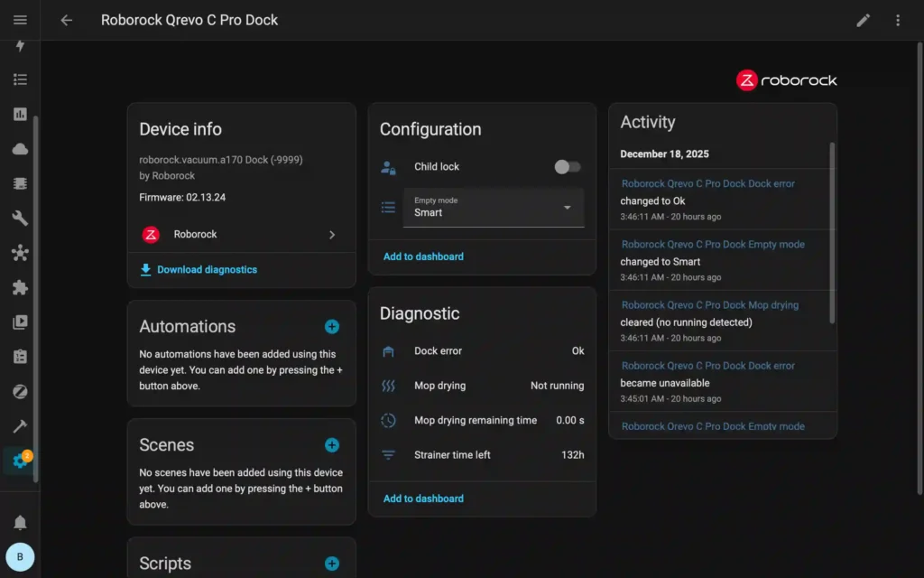Add a new script with plus icon
The width and height of the screenshot is (924, 578).
pos(331,564)
